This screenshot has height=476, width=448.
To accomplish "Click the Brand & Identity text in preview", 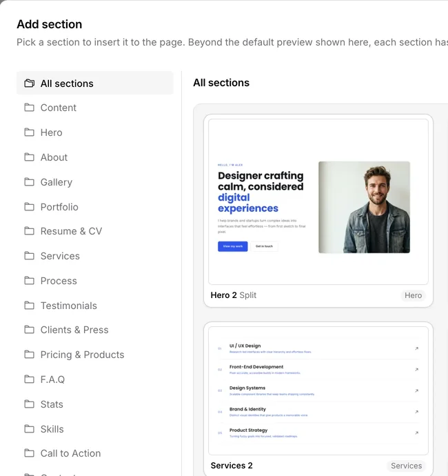I will [247, 409].
